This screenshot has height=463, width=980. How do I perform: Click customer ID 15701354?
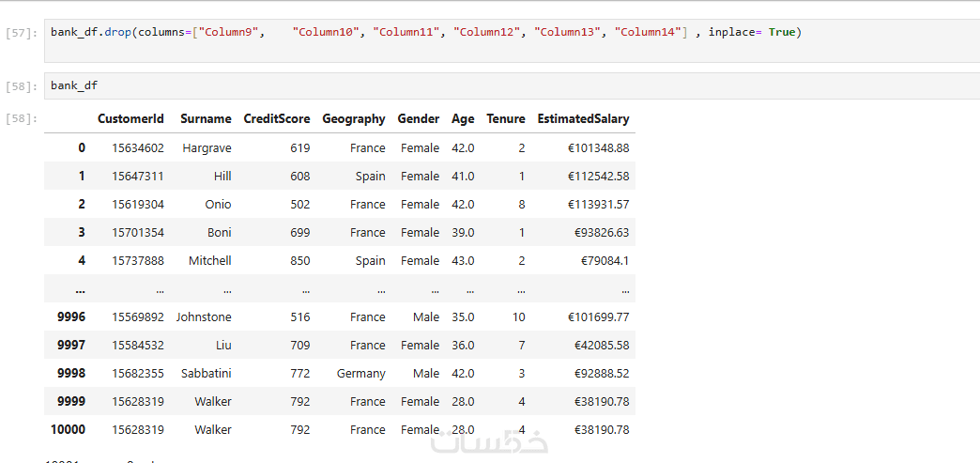click(137, 232)
